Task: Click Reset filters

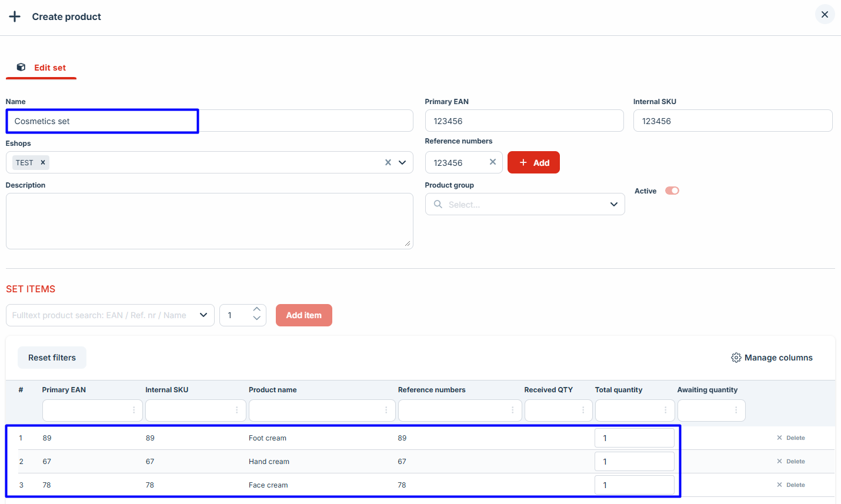Action: click(x=52, y=358)
